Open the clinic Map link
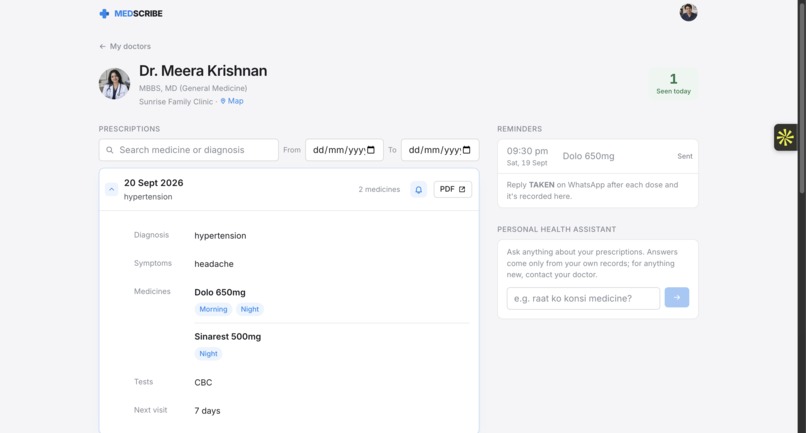The image size is (806, 433). [x=232, y=101]
